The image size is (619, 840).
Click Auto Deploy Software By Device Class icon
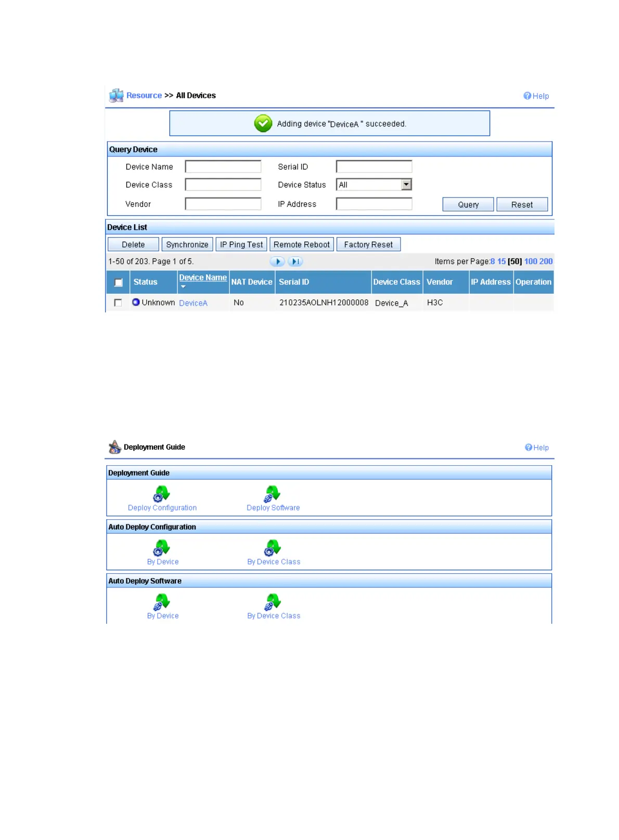[x=272, y=602]
